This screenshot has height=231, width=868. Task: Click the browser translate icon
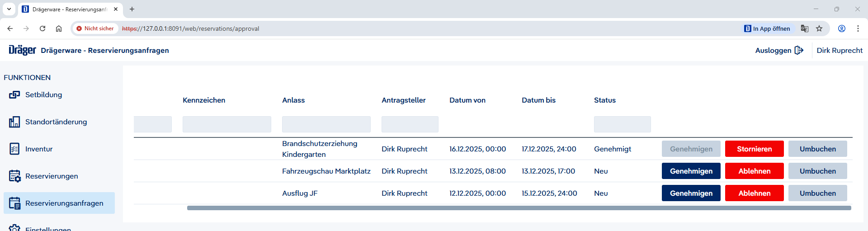[x=805, y=28]
